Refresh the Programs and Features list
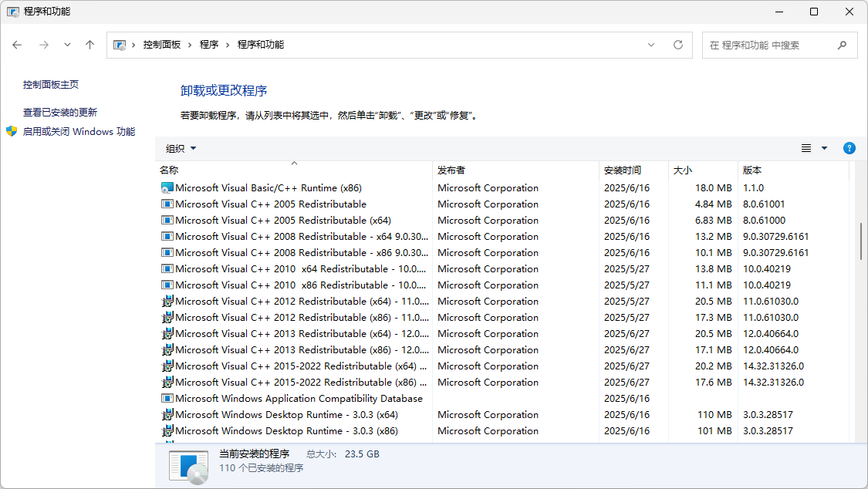 coord(678,45)
